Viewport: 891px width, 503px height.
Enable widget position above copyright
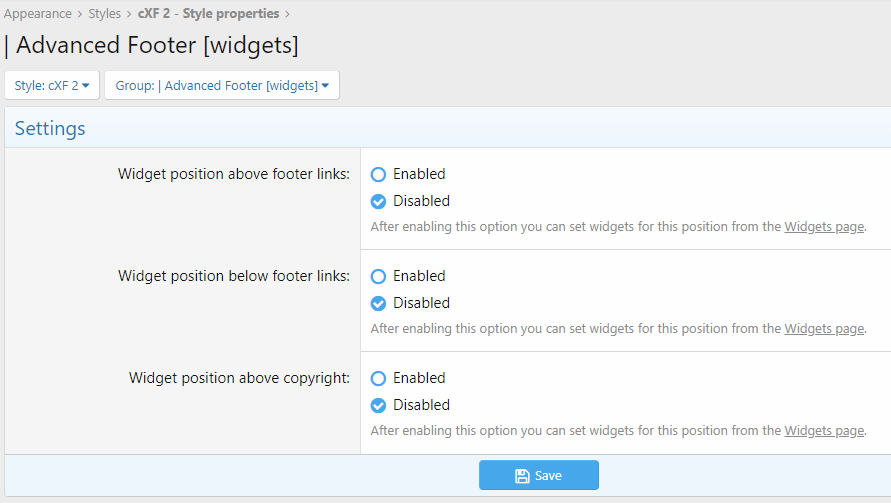(x=379, y=378)
